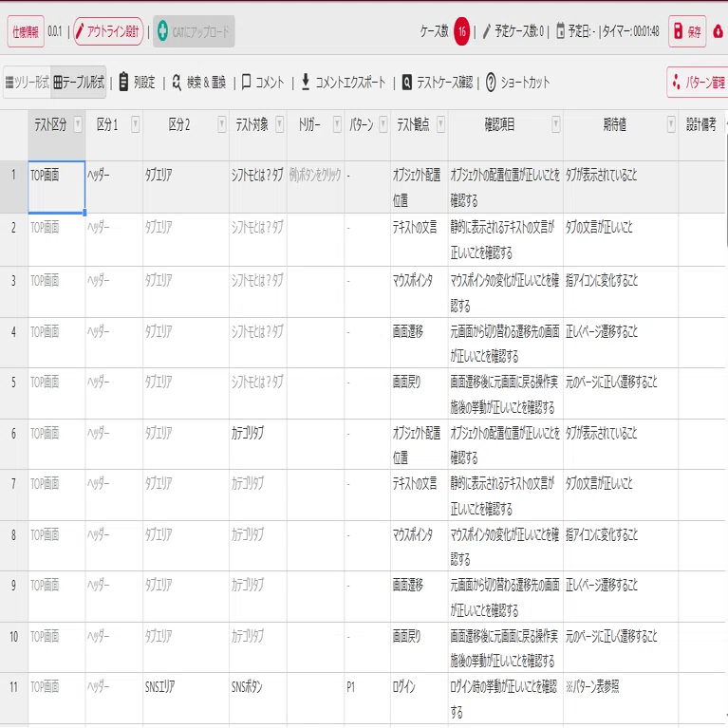The width and height of the screenshot is (728, 728).
Task: Click 画面遷移 cell in row 4
Action: [x=420, y=343]
